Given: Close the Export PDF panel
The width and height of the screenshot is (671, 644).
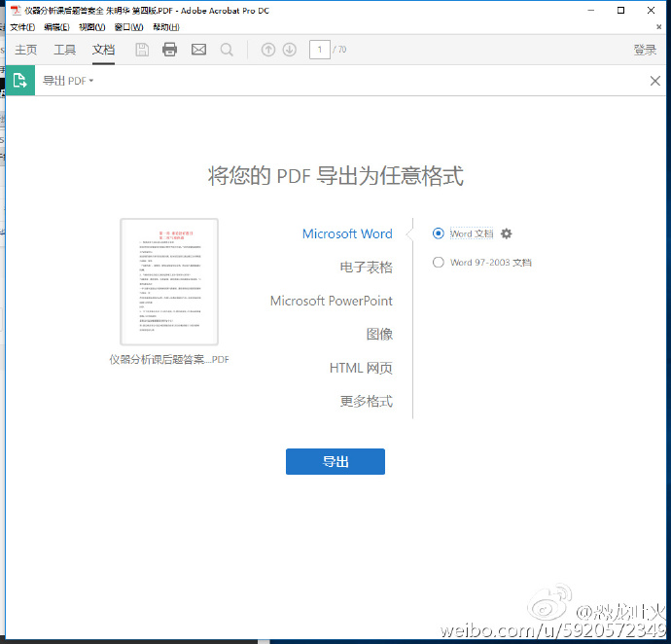Looking at the screenshot, I should pyautogui.click(x=654, y=81).
